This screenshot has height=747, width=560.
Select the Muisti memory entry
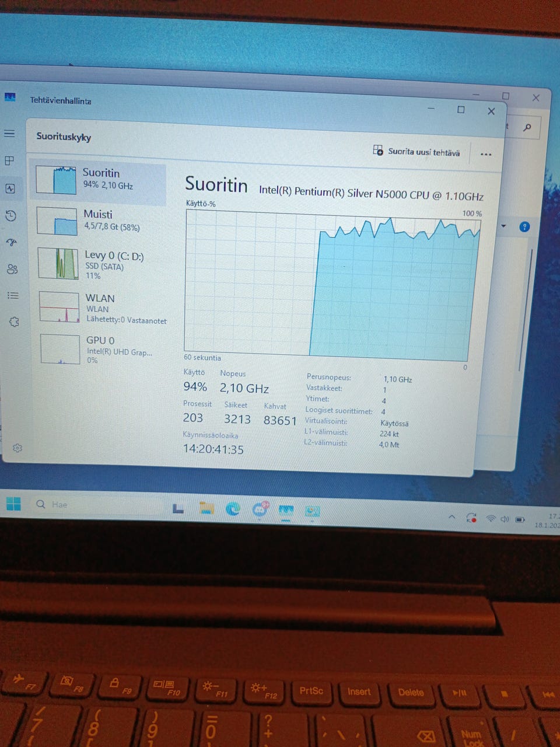99,221
